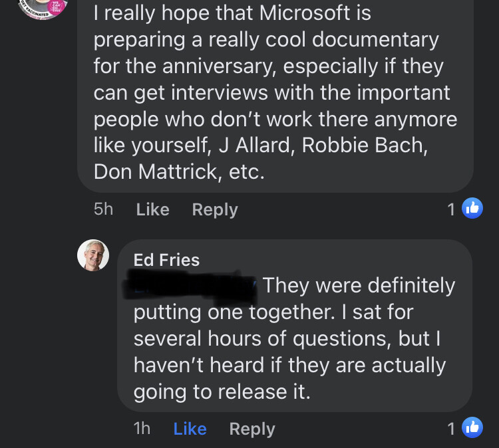The width and height of the screenshot is (499, 448).
Task: Tap "I really hope that Microsoft" line
Action: click(x=232, y=13)
